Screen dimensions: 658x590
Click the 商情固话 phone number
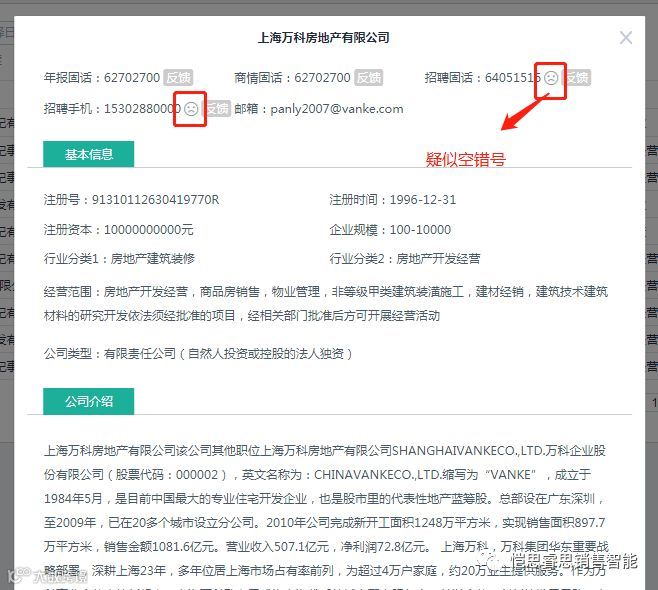[322, 78]
